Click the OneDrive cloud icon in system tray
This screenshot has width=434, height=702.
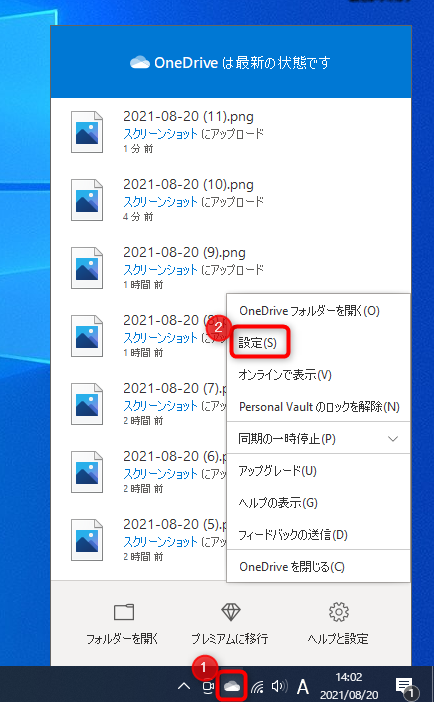(x=232, y=685)
